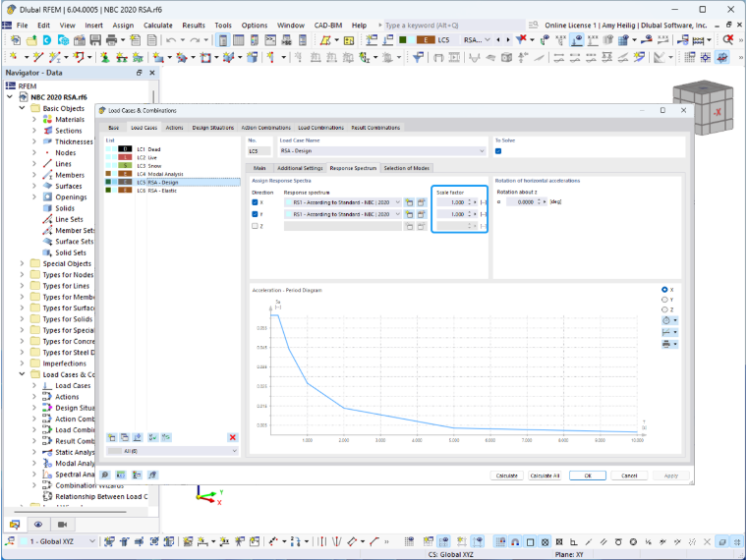Switch to the Load Combinations tab
This screenshot has height=560, width=747.
320,128
